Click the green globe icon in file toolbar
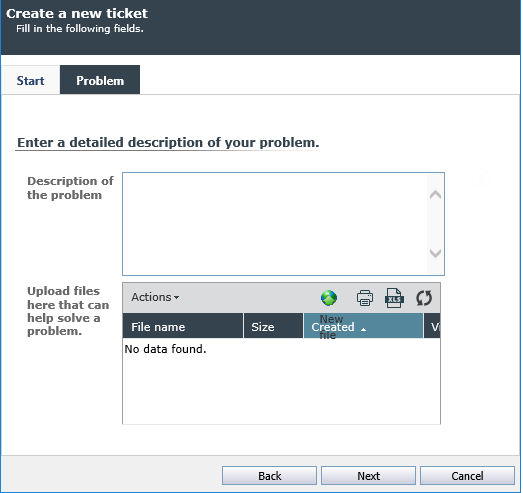The image size is (523, 493). 329,298
